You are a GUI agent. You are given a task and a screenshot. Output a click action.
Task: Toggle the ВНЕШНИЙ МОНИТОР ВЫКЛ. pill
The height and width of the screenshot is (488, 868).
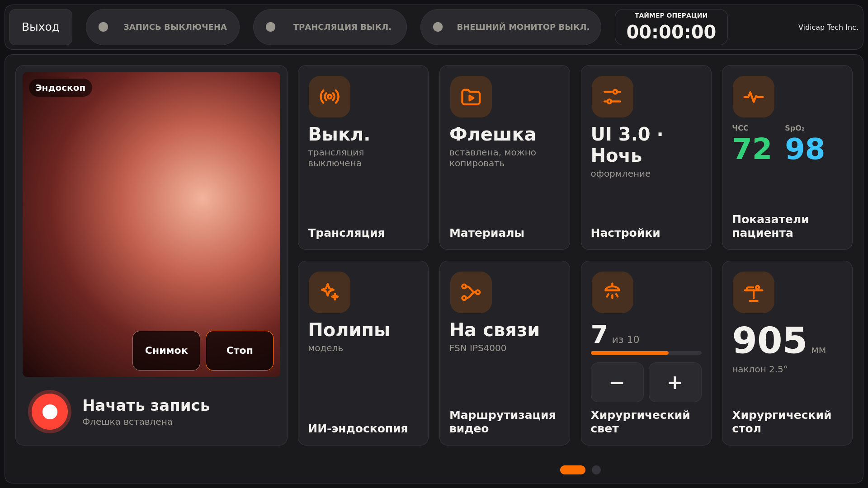pyautogui.click(x=511, y=27)
